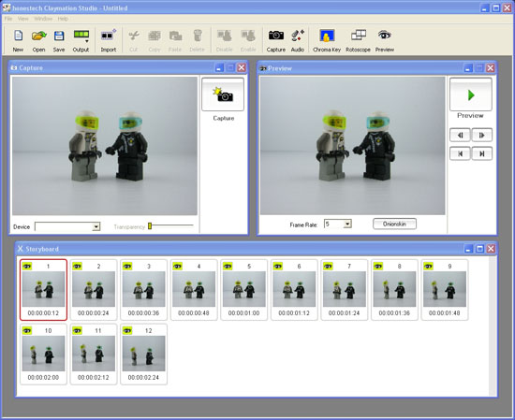Open the Help menu
Screen dimensions: 515x420
click(63, 19)
